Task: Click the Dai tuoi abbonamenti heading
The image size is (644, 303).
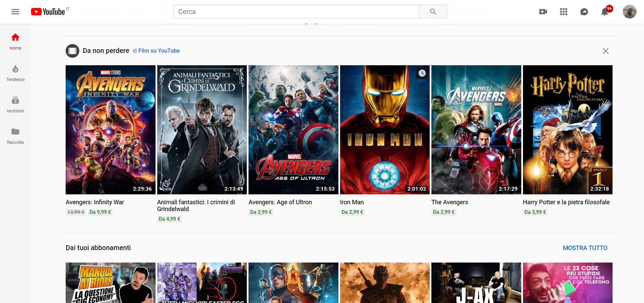Action: (98, 248)
